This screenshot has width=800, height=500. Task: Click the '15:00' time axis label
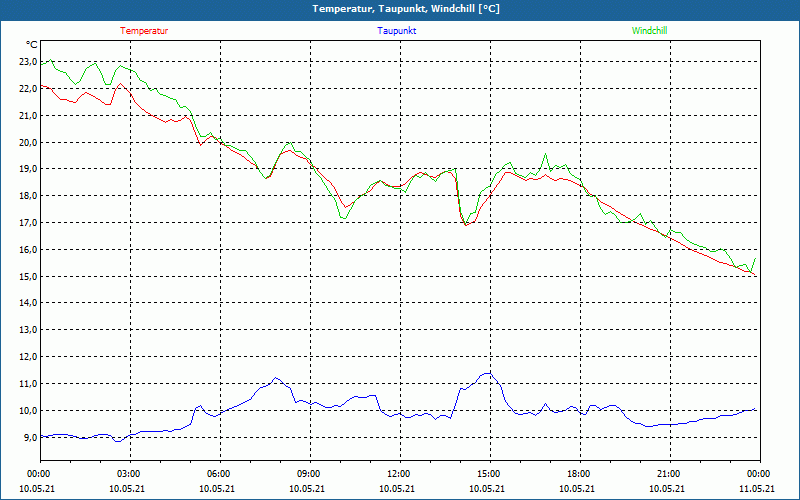(x=487, y=474)
